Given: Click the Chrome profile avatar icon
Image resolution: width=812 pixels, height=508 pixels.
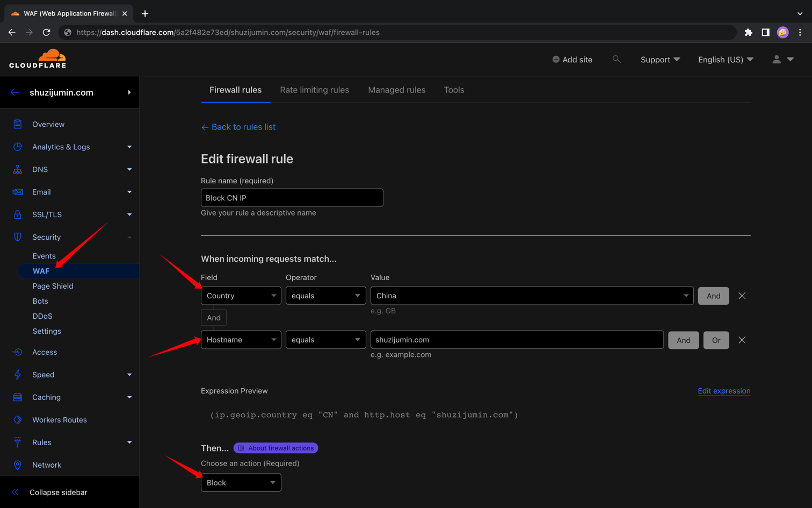Looking at the screenshot, I should (783, 32).
